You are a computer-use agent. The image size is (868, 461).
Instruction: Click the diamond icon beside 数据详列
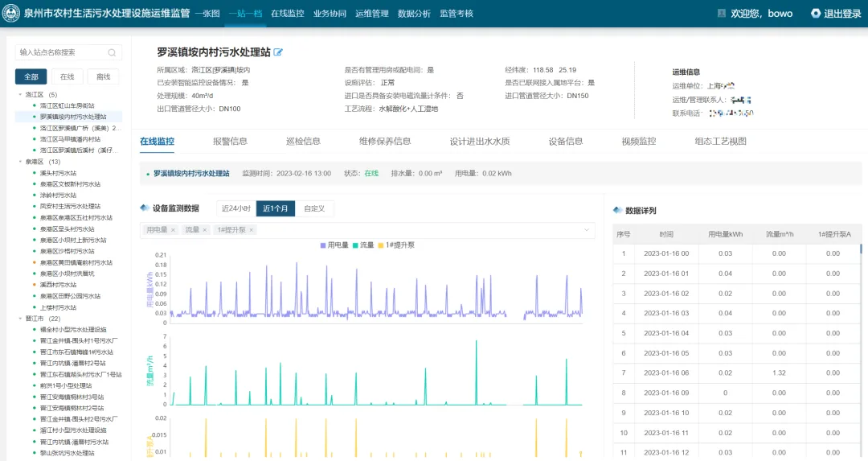pos(618,210)
